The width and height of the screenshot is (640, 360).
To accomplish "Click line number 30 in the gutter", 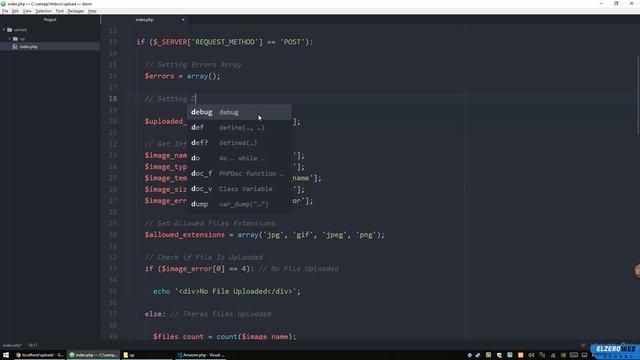I will pyautogui.click(x=113, y=235).
